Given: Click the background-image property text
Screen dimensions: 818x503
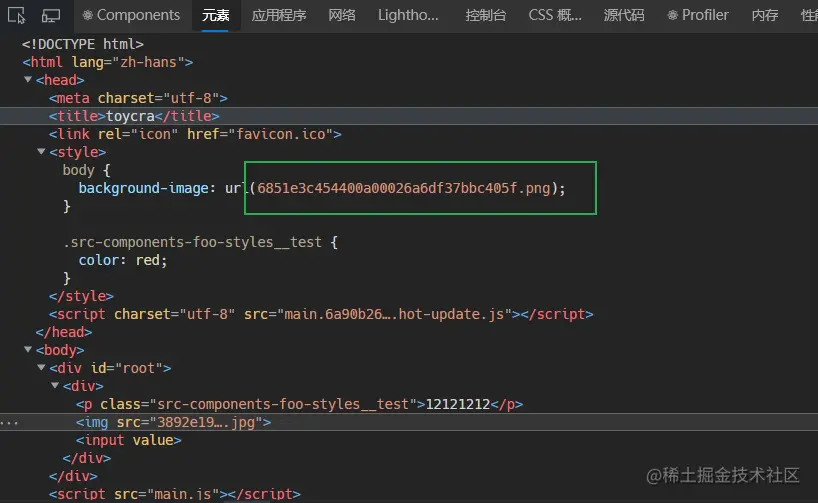Looking at the screenshot, I should [x=143, y=188].
